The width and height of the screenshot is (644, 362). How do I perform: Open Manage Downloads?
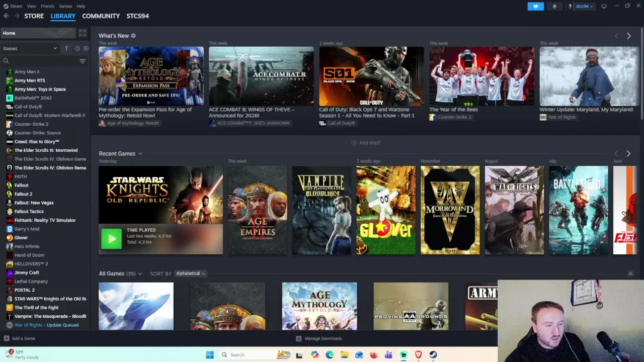click(x=318, y=338)
